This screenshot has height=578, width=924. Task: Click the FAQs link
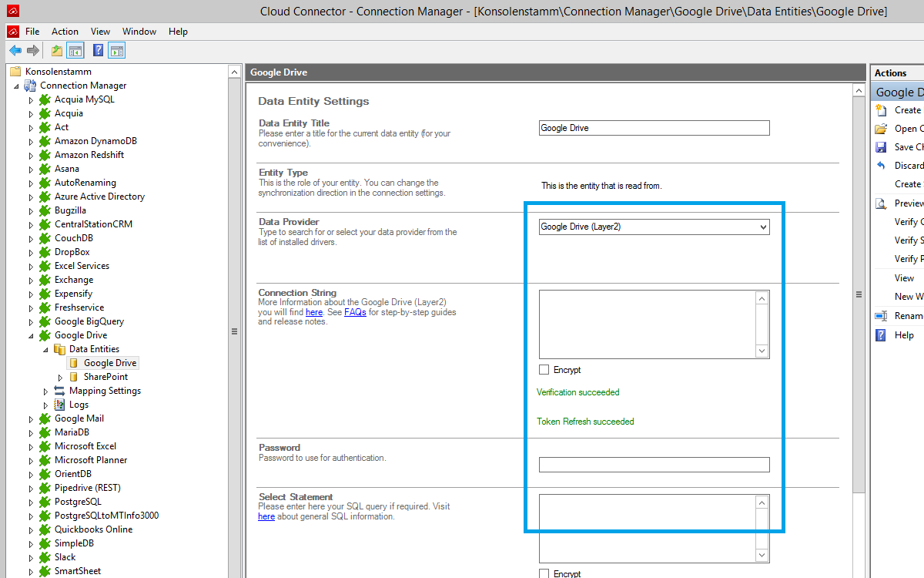[x=355, y=312]
